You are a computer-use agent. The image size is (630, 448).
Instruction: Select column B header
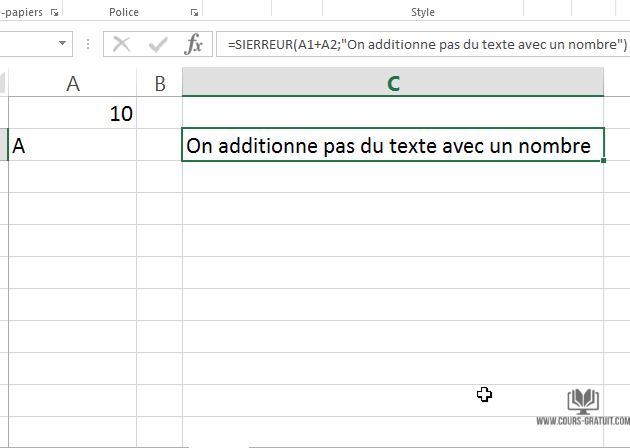click(x=159, y=84)
